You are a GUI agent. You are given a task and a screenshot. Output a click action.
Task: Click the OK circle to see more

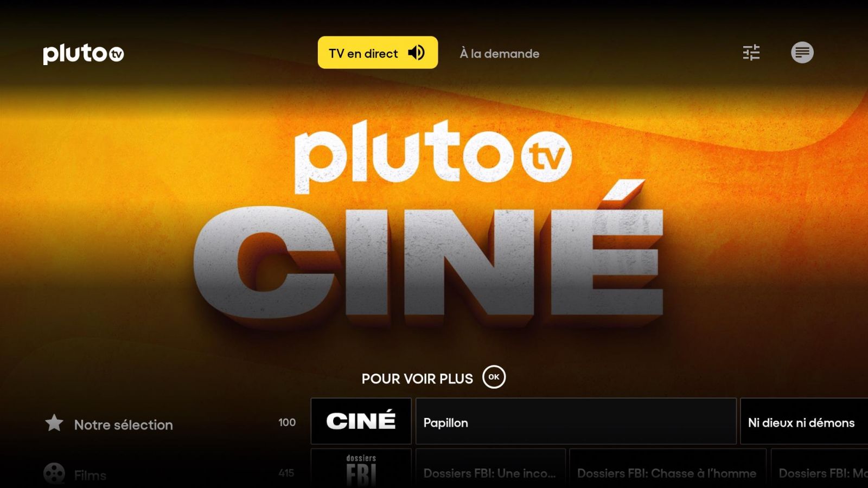(x=494, y=377)
